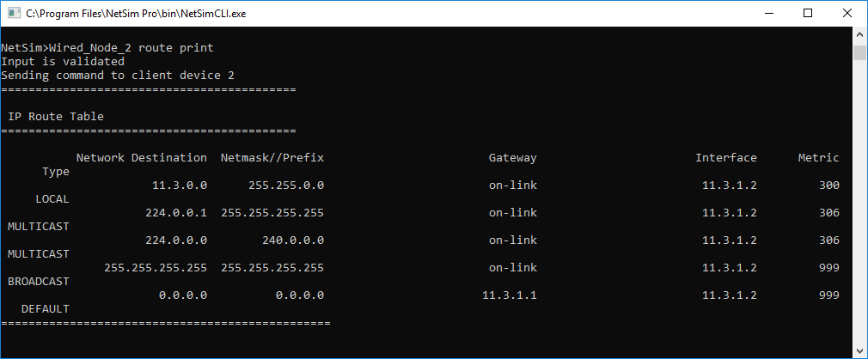Click the scrollbar up arrow

click(859, 34)
